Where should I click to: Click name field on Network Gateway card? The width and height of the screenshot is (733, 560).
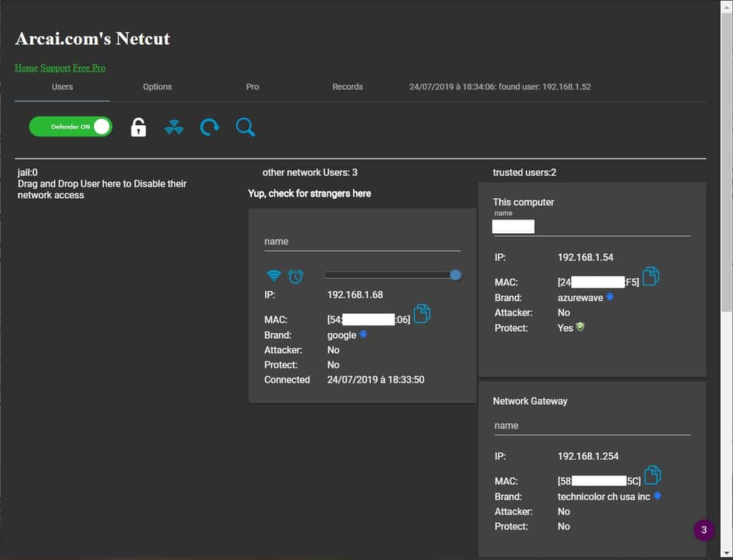point(592,426)
